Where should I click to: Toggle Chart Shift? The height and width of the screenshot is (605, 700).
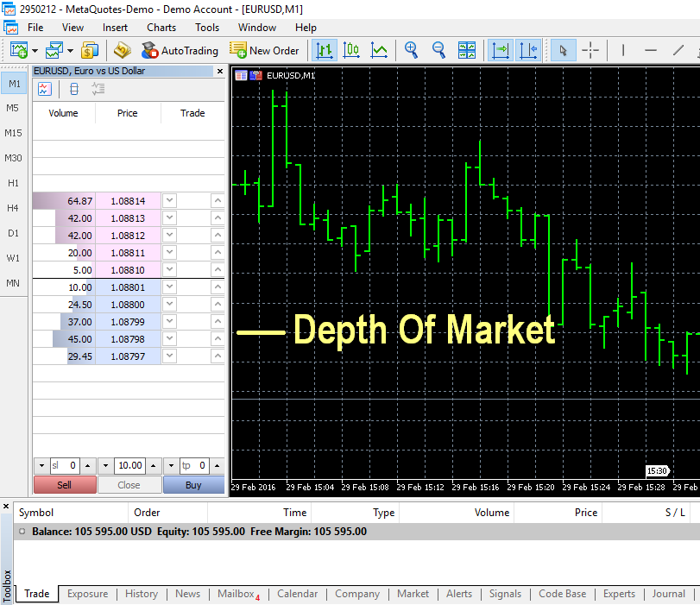click(528, 50)
